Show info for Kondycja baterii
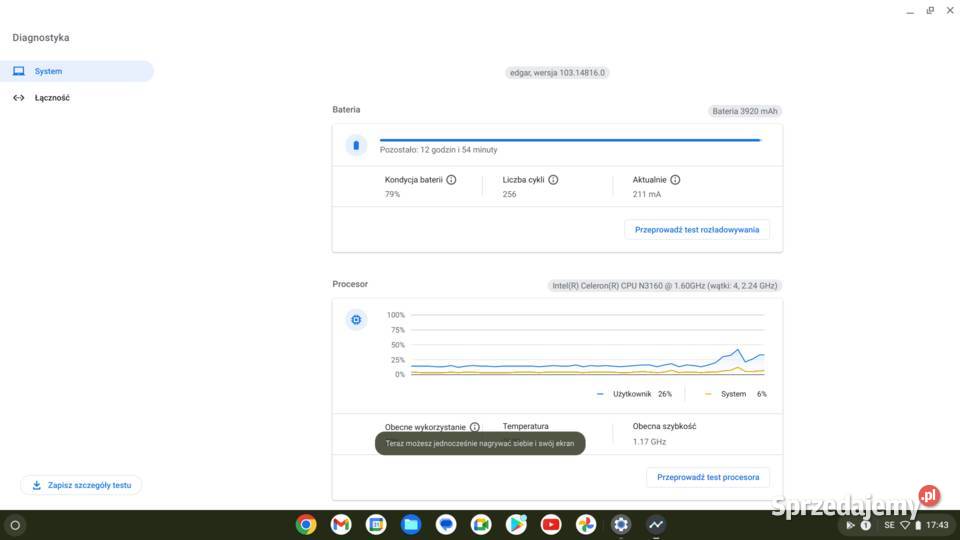 tap(451, 179)
